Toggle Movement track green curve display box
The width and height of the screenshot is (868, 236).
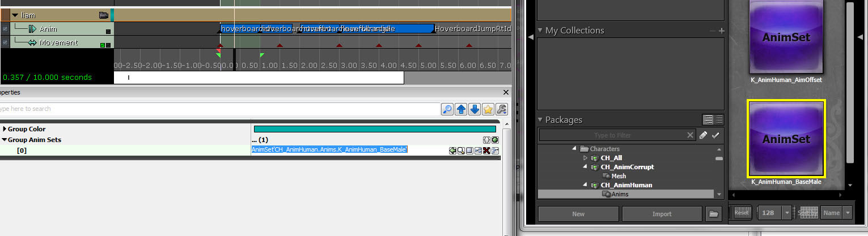click(103, 45)
